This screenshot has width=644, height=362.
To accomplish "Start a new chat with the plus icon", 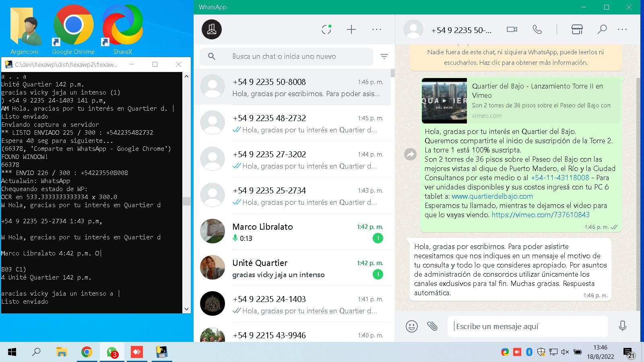I will tap(351, 29).
